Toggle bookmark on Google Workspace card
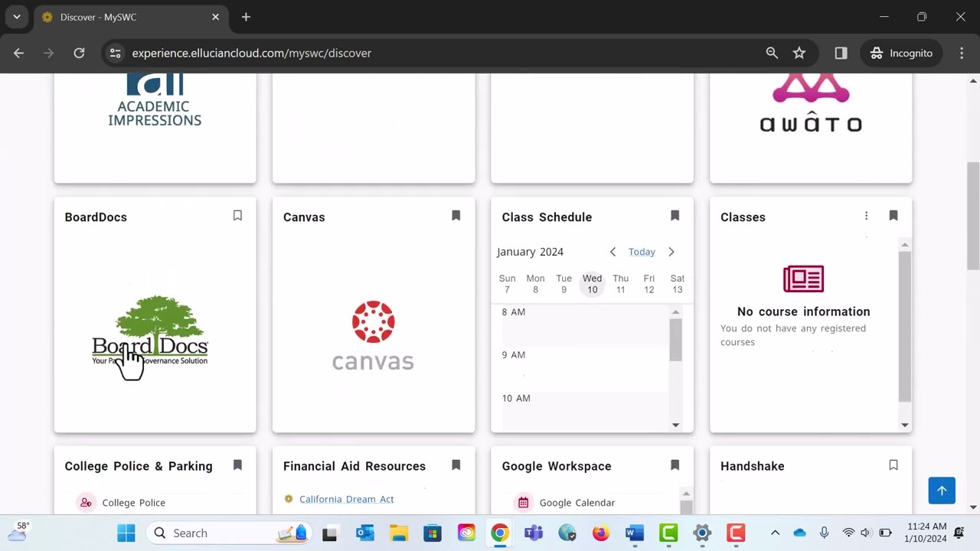The width and height of the screenshot is (980, 551). click(x=675, y=465)
